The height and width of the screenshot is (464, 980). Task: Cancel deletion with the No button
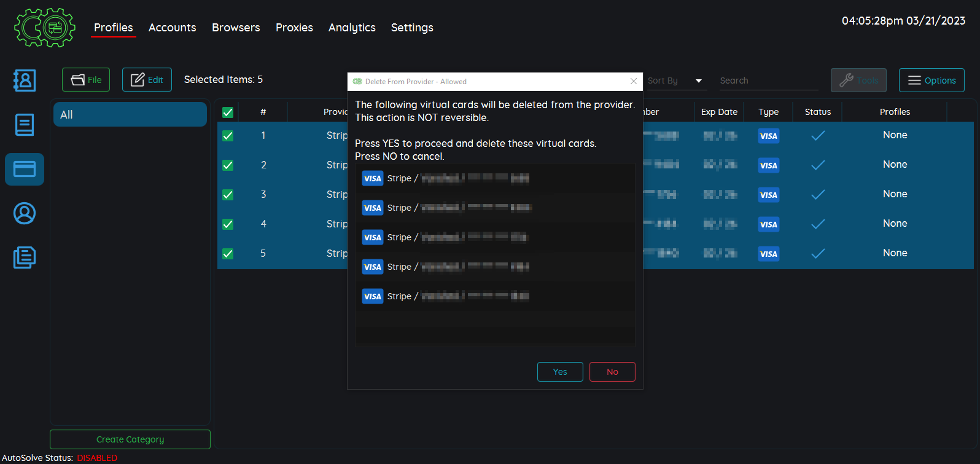pyautogui.click(x=612, y=372)
